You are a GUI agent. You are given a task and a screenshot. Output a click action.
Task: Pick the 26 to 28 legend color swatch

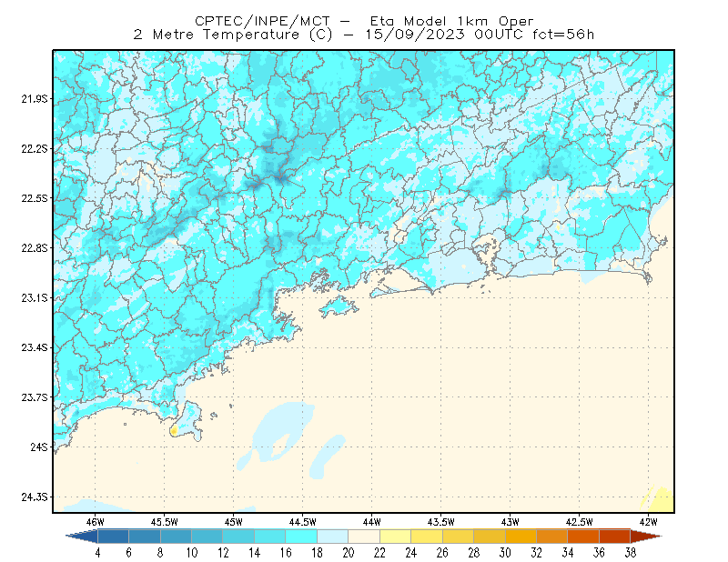coord(459,537)
